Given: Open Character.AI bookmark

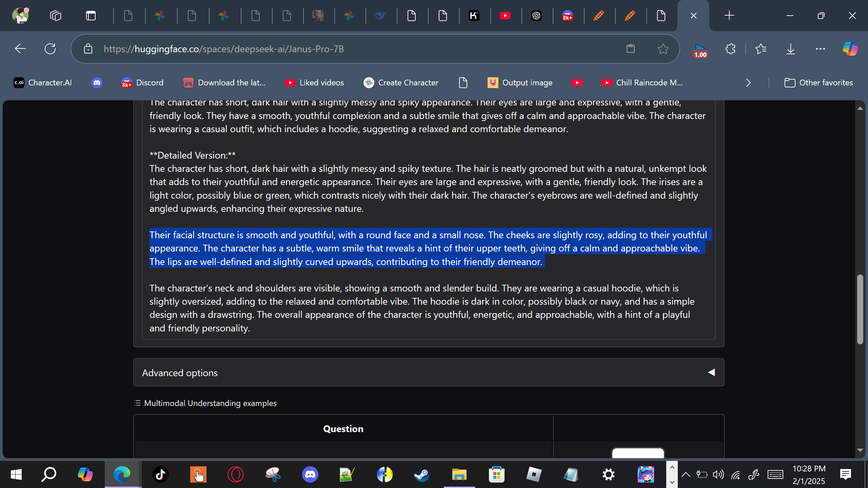Looking at the screenshot, I should click(43, 83).
